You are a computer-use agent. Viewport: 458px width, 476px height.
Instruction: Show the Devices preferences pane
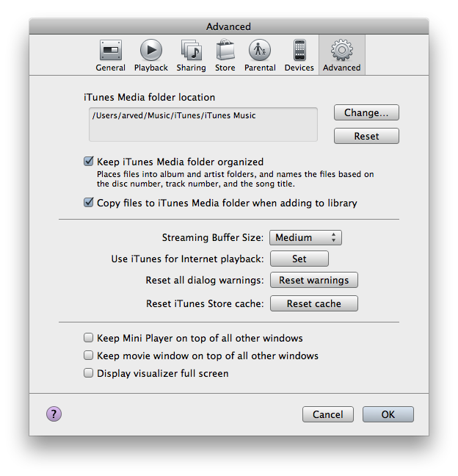coord(299,56)
